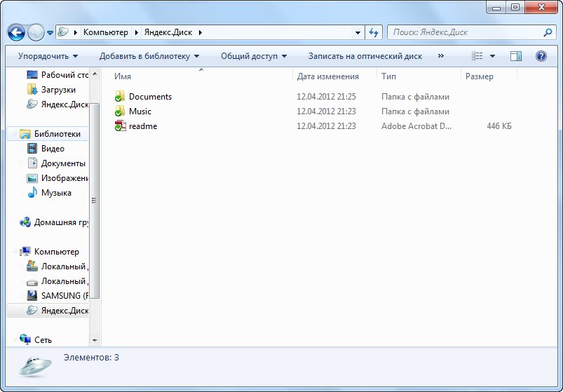Click the Back navigation arrow button
This screenshot has width=563, height=392.
point(16,33)
